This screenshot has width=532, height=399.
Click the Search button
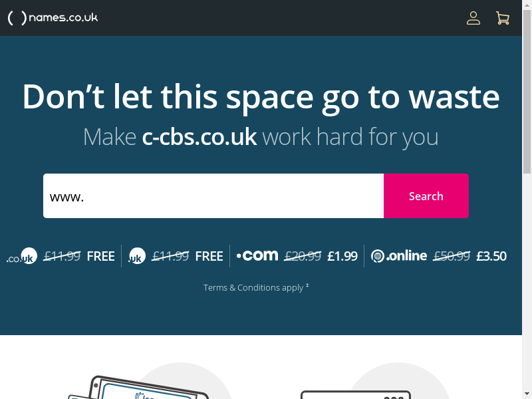tap(426, 196)
